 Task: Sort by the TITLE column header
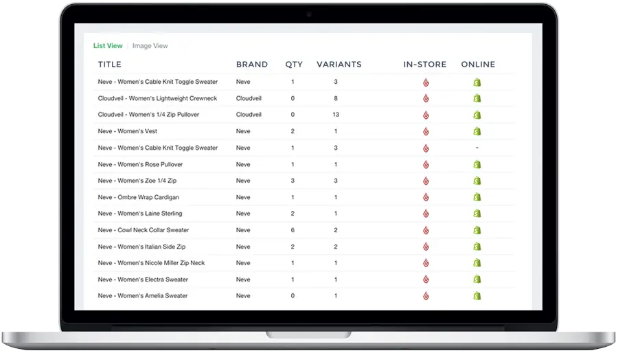click(x=110, y=65)
